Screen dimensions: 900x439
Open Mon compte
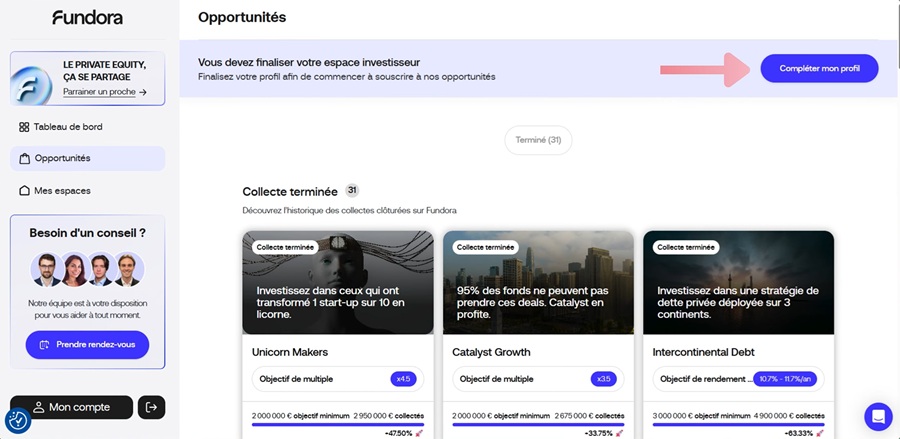(71, 407)
